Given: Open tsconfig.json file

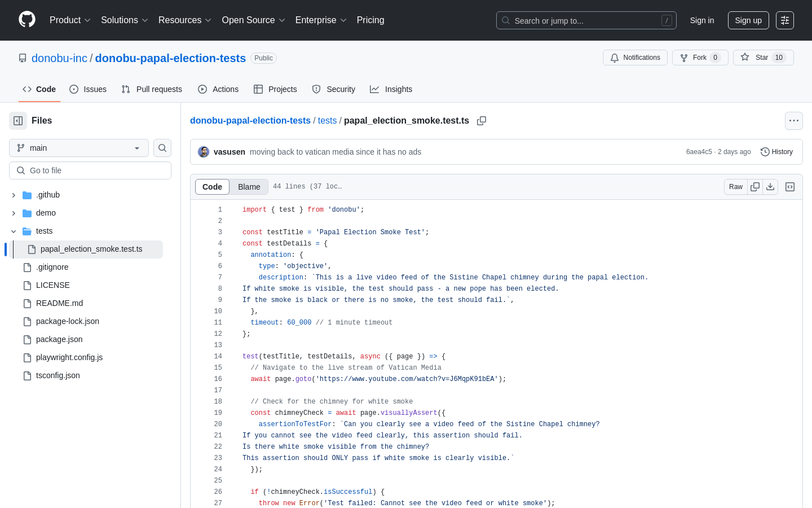Looking at the screenshot, I should tap(58, 375).
